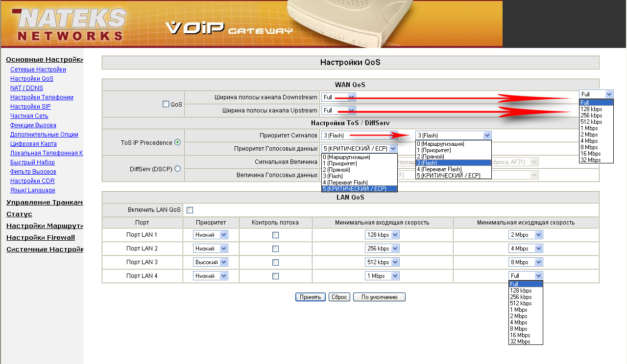Open LAN 4 minimum incoming speed dropdown

[x=382, y=276]
